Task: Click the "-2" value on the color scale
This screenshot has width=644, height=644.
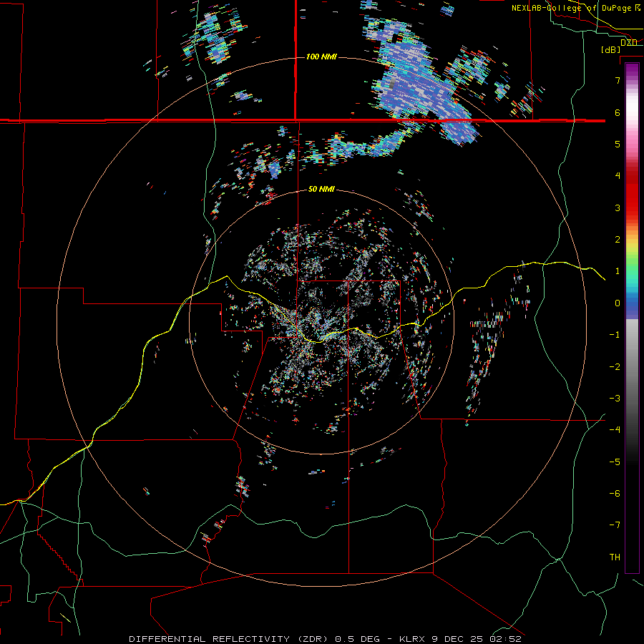Action: [x=615, y=367]
